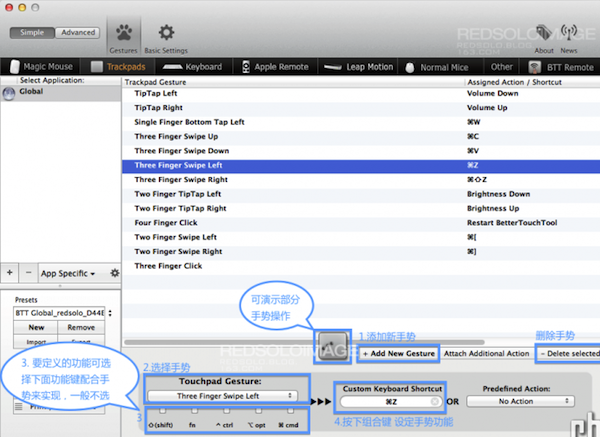Click the Keyboard device icon
Image resolution: width=600 pixels, height=437 pixels.
pos(172,67)
